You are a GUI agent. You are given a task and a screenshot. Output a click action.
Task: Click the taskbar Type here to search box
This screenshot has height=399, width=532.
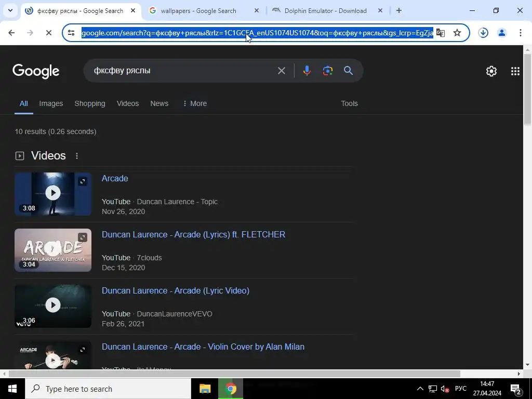[108, 389]
